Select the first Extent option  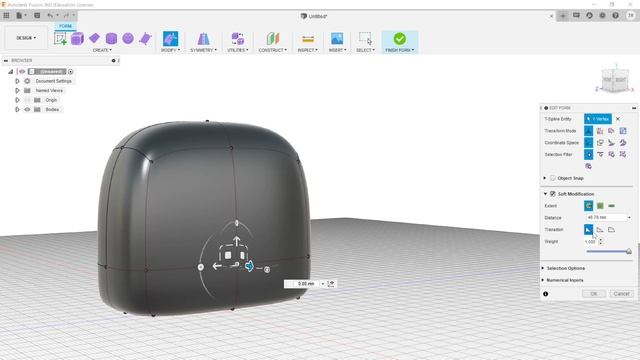pos(588,206)
